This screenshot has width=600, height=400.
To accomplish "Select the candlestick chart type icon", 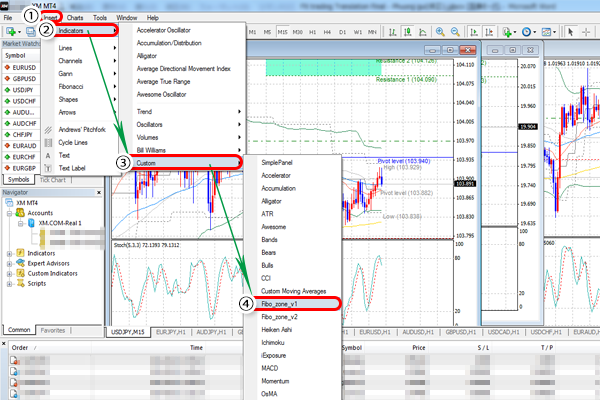I will pyautogui.click(x=408, y=32).
